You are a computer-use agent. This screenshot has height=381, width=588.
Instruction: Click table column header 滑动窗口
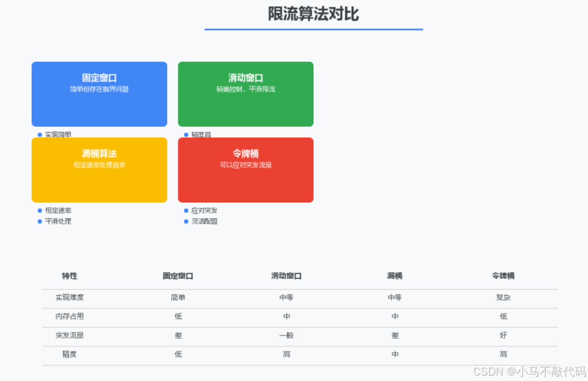click(286, 276)
